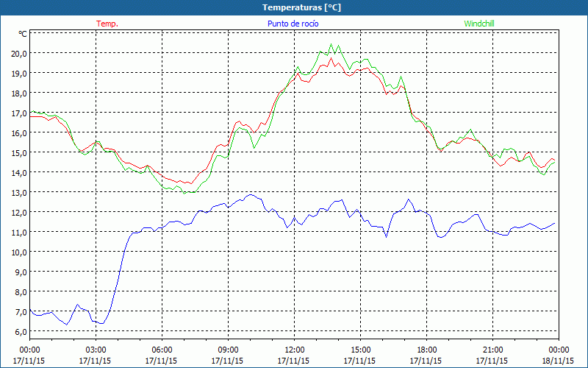Click the '°C' unit label on y-axis

tap(23, 34)
